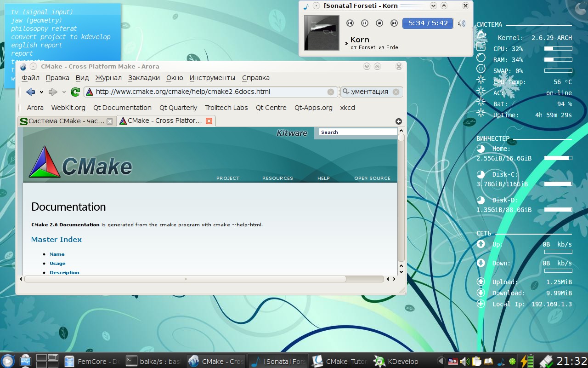588x368 pixels.
Task: Click the Arora globe window menu icon
Action: (x=23, y=67)
